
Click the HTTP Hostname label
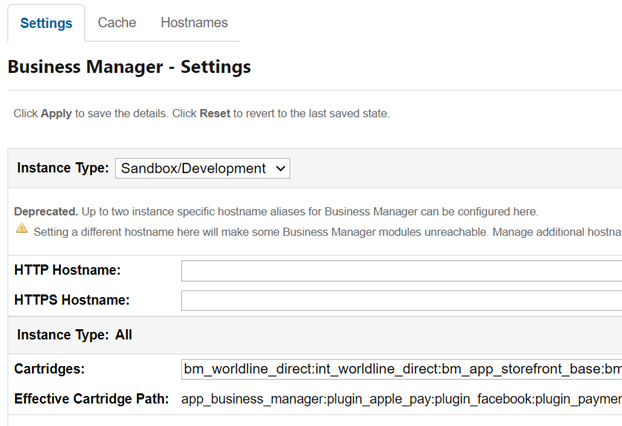[x=67, y=270]
